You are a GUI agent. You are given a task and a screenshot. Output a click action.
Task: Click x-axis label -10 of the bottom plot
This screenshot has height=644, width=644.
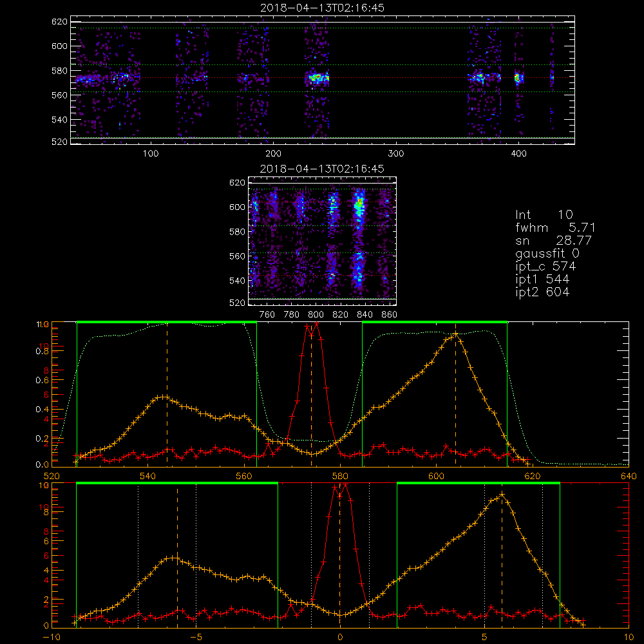[52, 638]
